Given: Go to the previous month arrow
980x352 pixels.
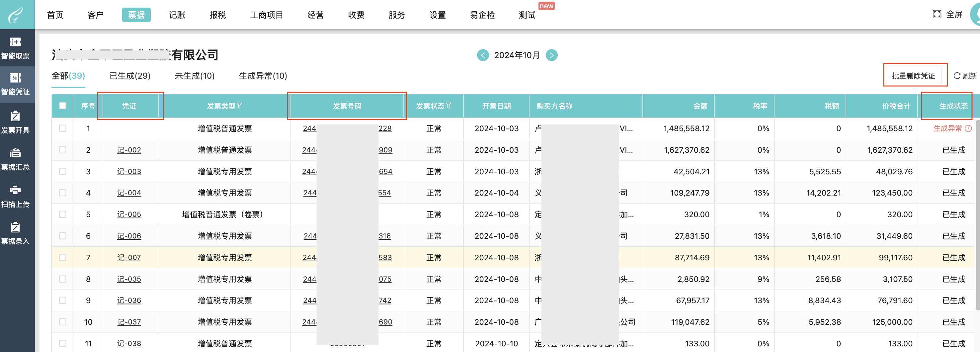Looking at the screenshot, I should pos(483,55).
